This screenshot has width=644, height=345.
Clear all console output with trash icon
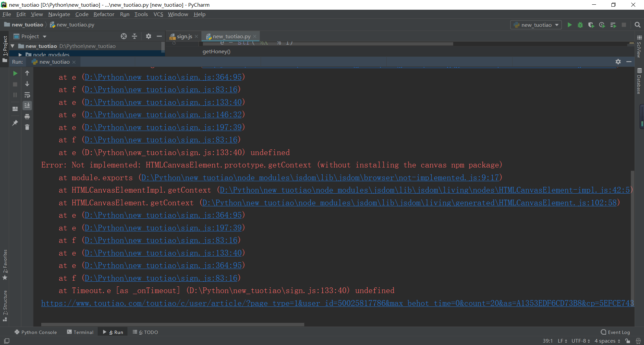coord(27,127)
